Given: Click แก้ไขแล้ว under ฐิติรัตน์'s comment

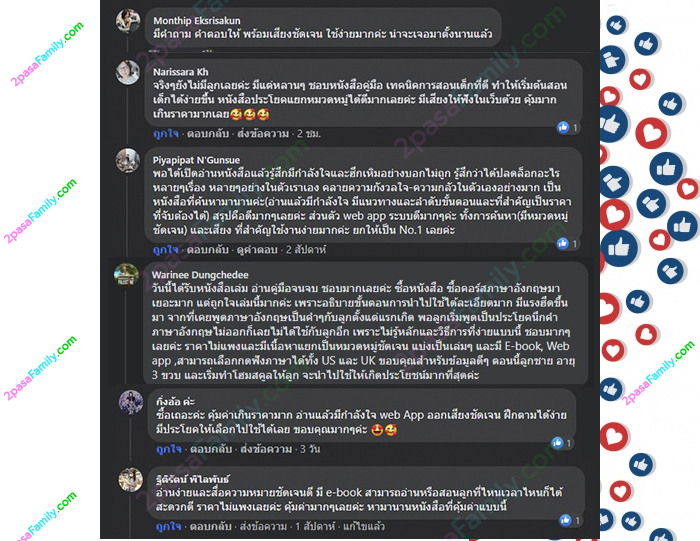Looking at the screenshot, I should (x=364, y=526).
